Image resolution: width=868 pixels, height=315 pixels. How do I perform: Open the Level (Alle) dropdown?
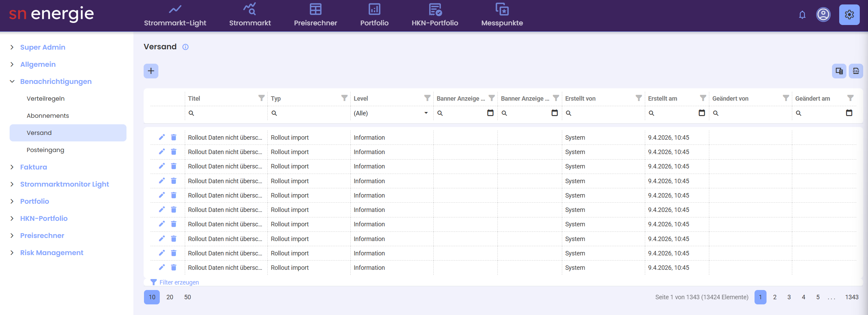point(391,113)
